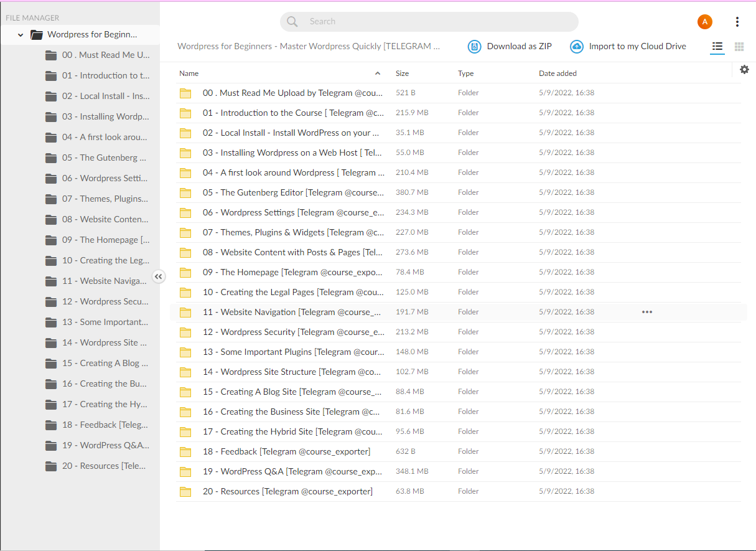The width and height of the screenshot is (756, 551).
Task: Select 07 - Themes, Plugins & Widgets row
Action: [x=459, y=232]
